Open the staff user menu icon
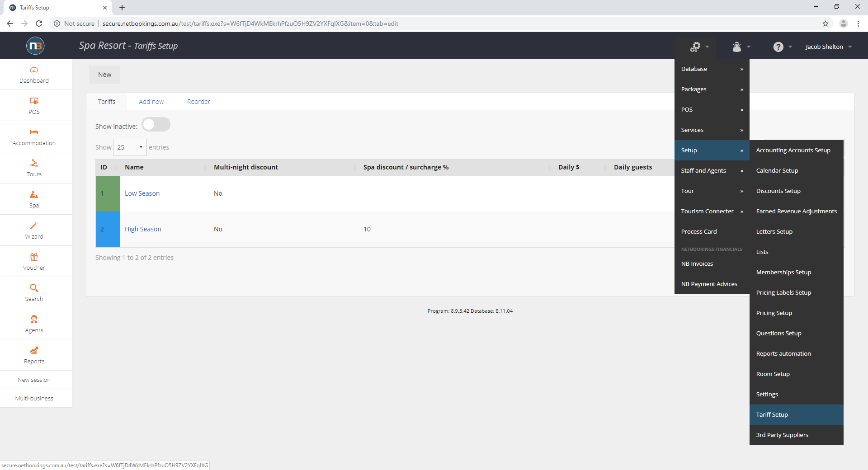The height and width of the screenshot is (470, 868). pyautogui.click(x=737, y=47)
